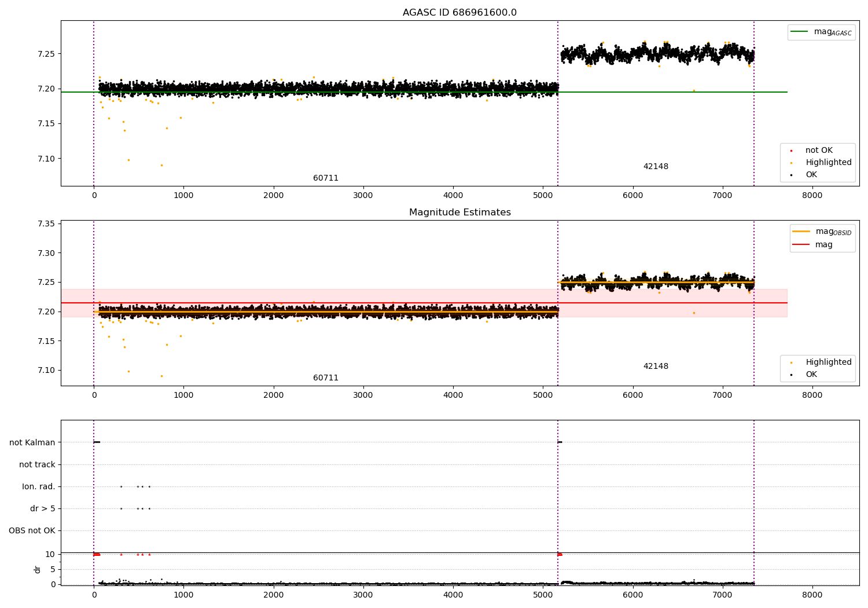Image resolution: width=868 pixels, height=608 pixels.
Task: Click the '60711' obsid label in middle plot
Action: (x=326, y=378)
